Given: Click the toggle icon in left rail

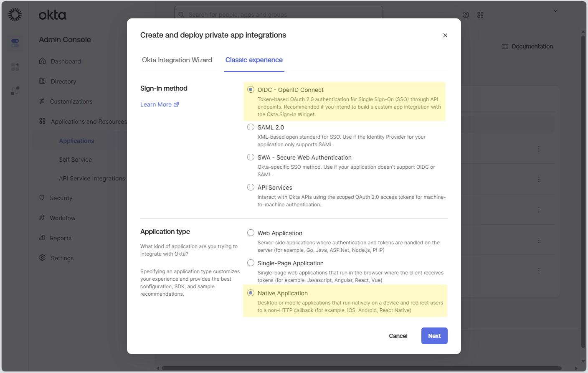Looking at the screenshot, I should [x=15, y=43].
